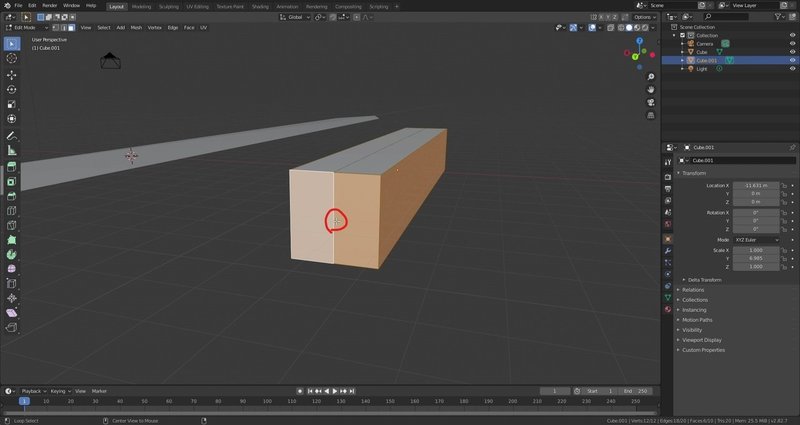The width and height of the screenshot is (800, 425).
Task: Select the Knife tool
Action: coord(11,225)
